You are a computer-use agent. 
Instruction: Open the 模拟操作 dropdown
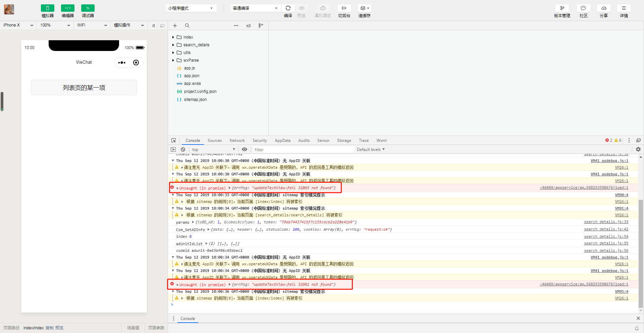click(129, 25)
